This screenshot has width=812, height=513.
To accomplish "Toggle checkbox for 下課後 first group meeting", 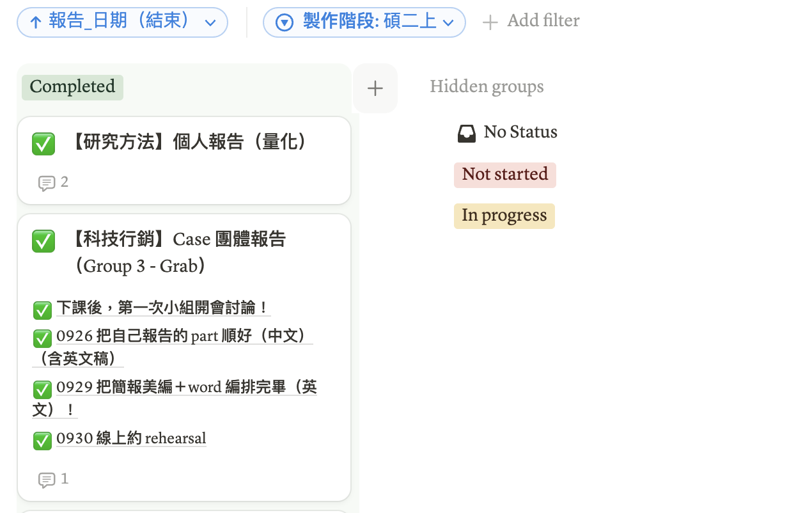I will 42,310.
